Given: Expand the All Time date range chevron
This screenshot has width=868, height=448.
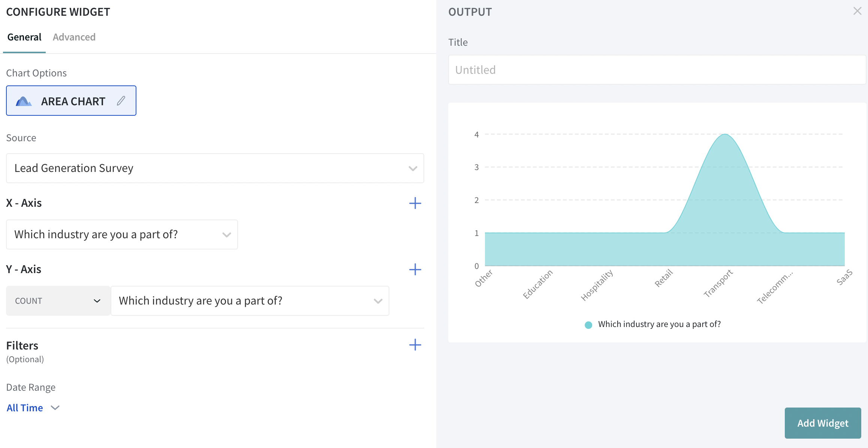Looking at the screenshot, I should (55, 408).
